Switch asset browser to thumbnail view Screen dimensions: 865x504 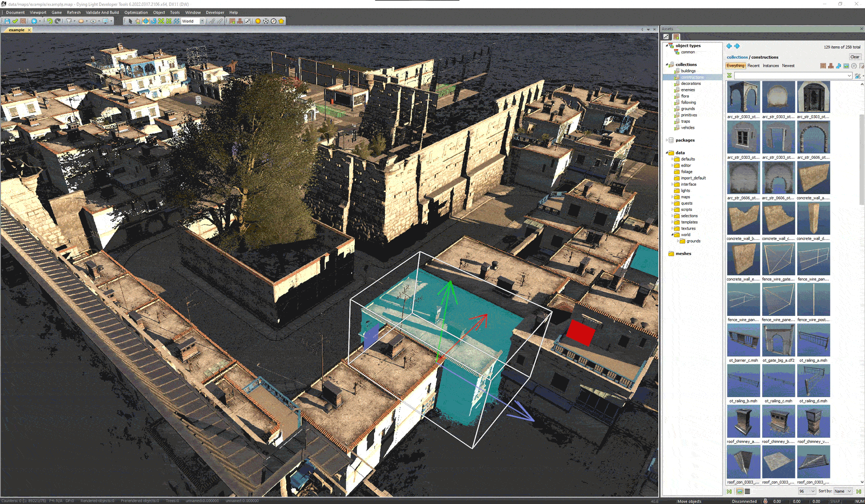(739, 491)
